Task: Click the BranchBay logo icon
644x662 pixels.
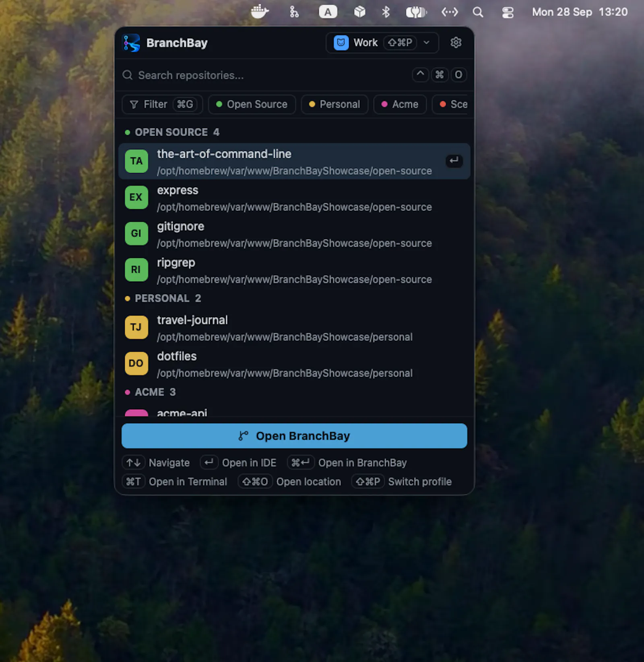Action: click(x=132, y=43)
